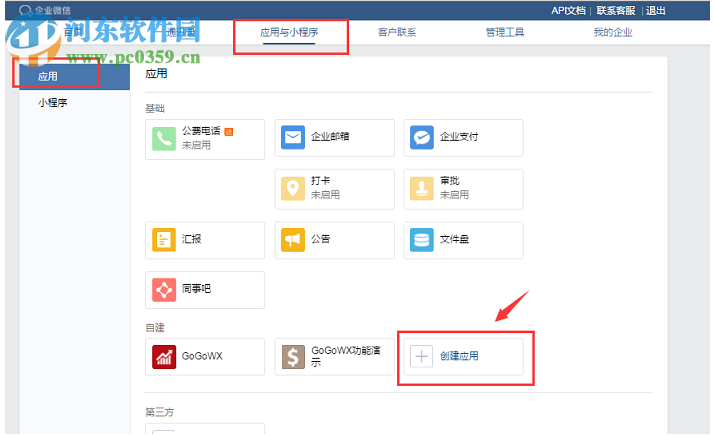
Task: Click the 汇报 card label
Action: [x=191, y=239]
